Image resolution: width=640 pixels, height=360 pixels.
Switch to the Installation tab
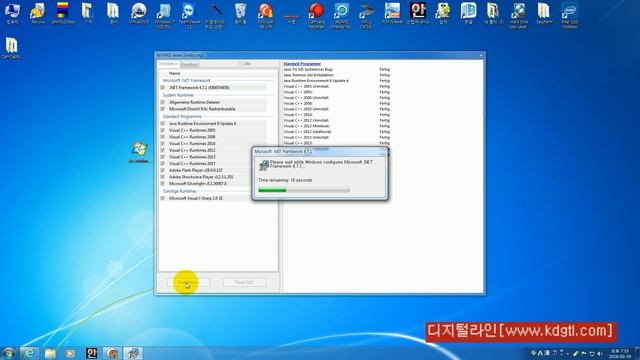pyautogui.click(x=169, y=64)
